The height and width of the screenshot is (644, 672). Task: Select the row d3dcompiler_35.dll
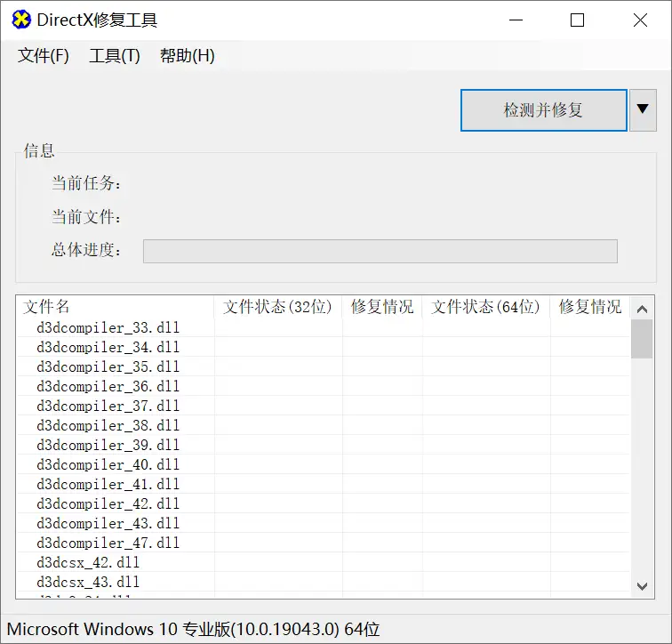point(324,366)
